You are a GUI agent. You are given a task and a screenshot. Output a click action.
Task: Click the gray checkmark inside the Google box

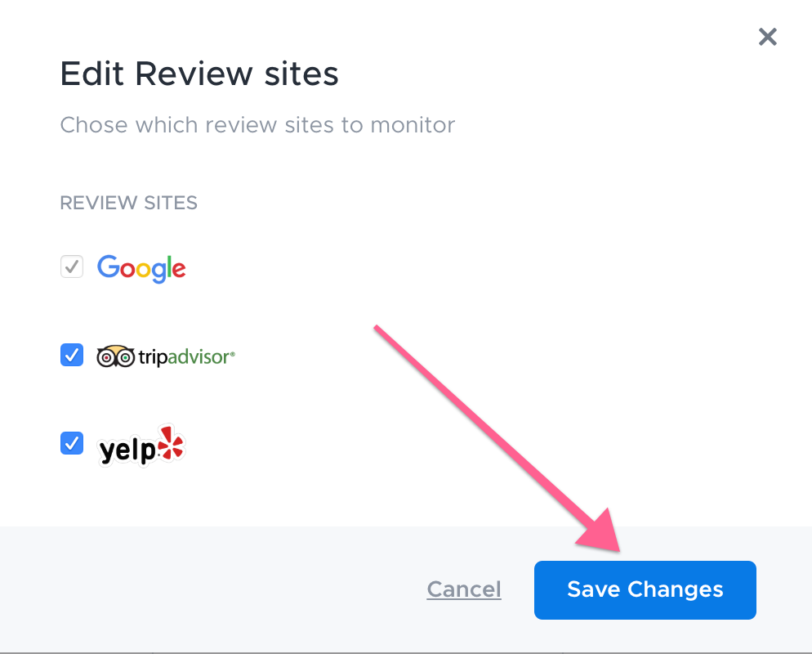[72, 267]
